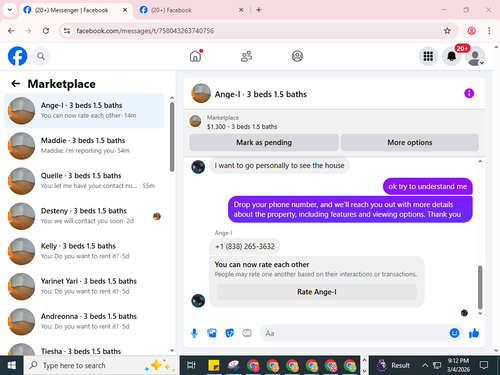500x375 pixels.
Task: Open Sticky Notes from taskbar
Action: tap(214, 366)
